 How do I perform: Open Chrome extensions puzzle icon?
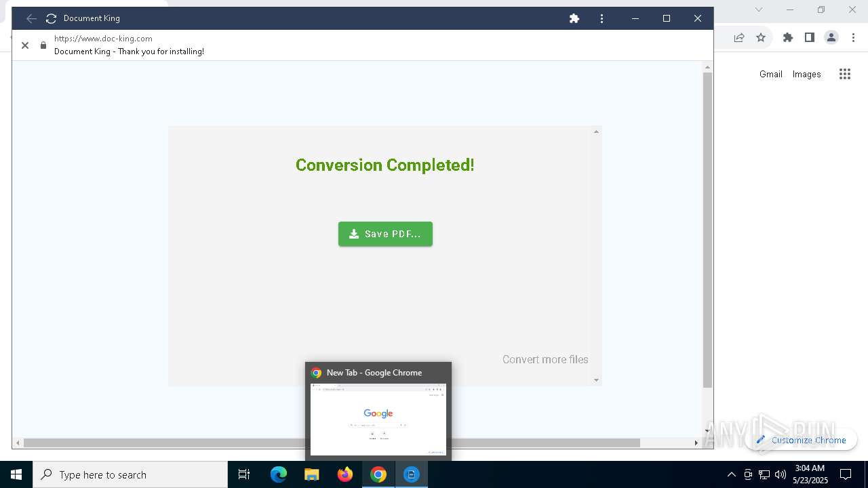pyautogui.click(x=788, y=37)
